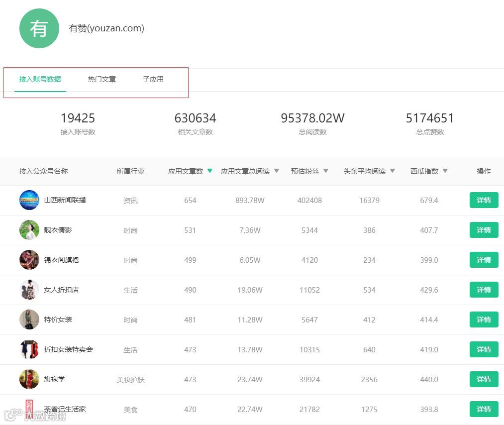Click the green 有赞 logo circle
The height and width of the screenshot is (425, 504).
[x=39, y=28]
